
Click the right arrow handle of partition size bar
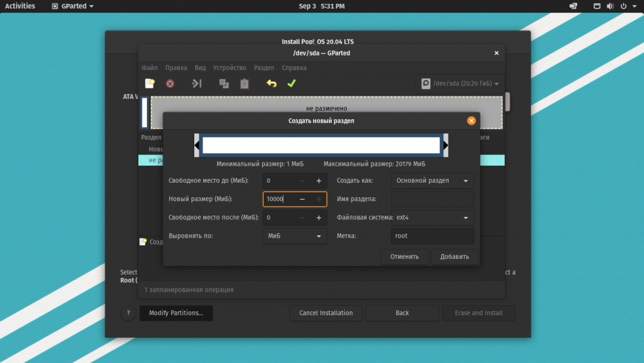tap(446, 146)
